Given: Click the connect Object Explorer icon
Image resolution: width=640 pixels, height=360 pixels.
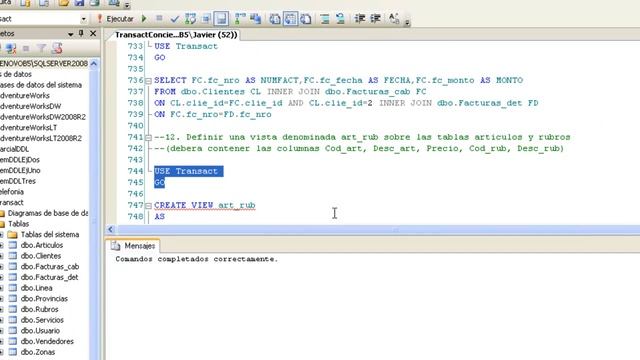Looking at the screenshot, I should point(11,49).
